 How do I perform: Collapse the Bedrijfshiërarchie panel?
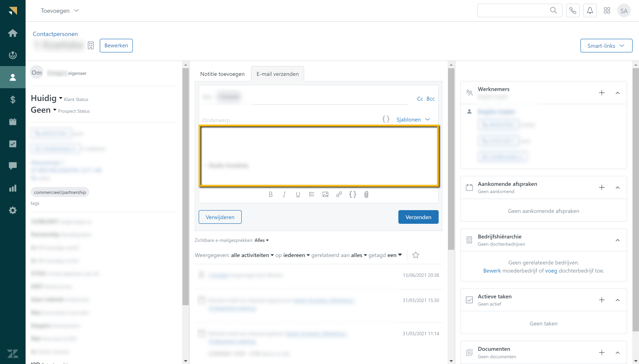point(617,240)
